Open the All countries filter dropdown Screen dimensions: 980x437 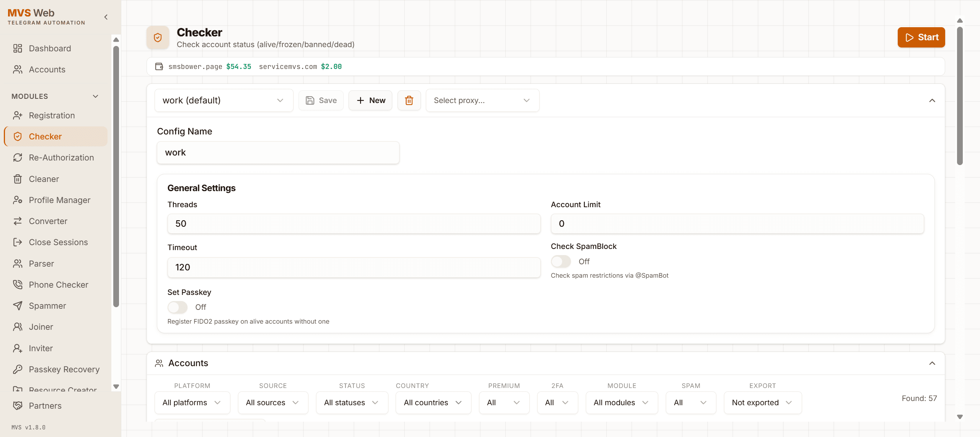(x=433, y=403)
